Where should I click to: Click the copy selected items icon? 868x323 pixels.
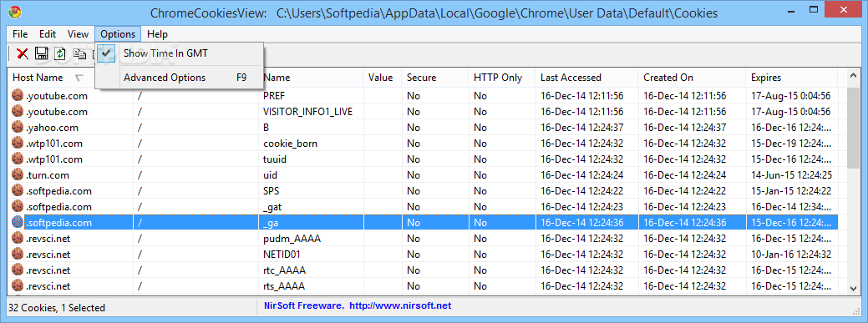pos(80,53)
